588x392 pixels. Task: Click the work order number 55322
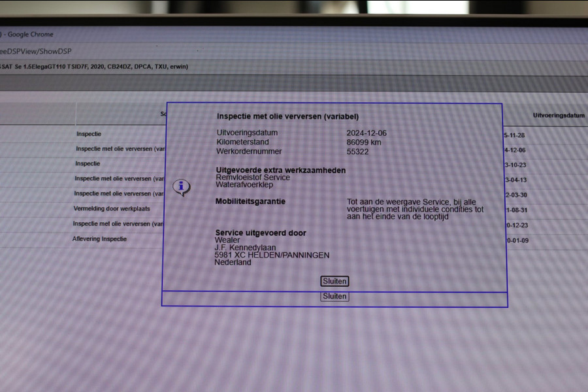coord(357,152)
